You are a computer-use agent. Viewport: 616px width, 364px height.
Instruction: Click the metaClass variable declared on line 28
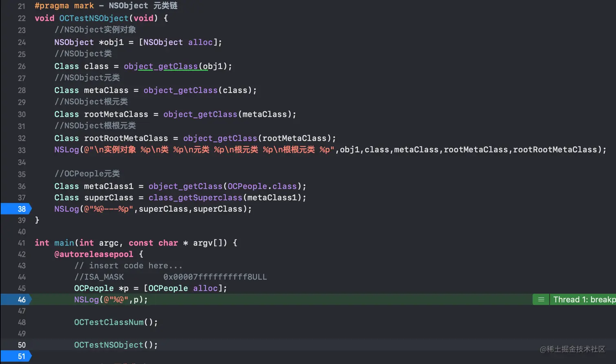tap(106, 90)
